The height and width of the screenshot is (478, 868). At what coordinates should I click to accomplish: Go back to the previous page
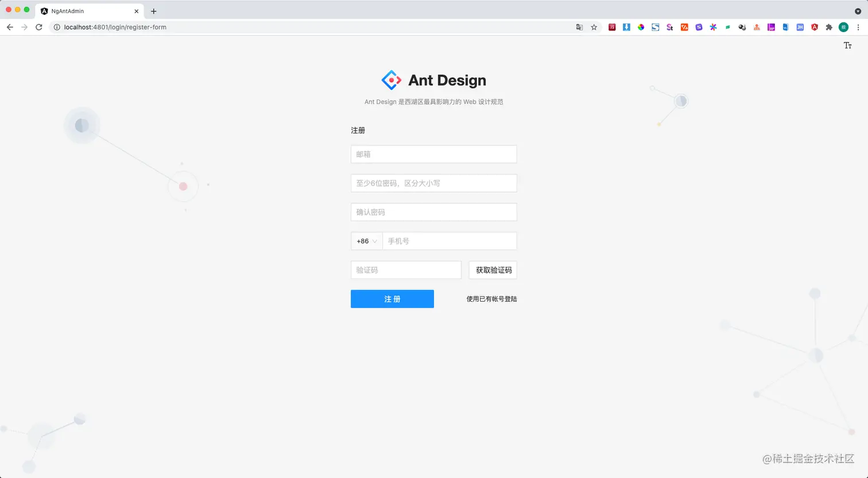tap(10, 27)
